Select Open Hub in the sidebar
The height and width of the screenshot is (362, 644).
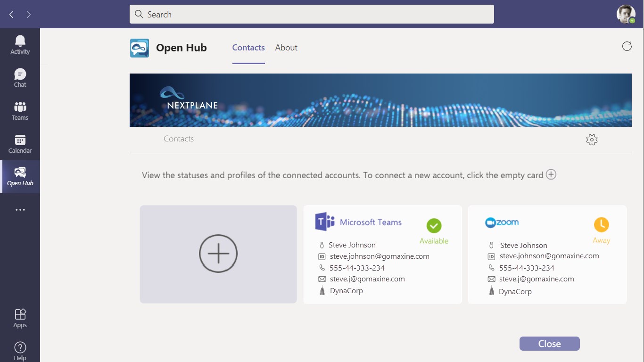[20, 177]
